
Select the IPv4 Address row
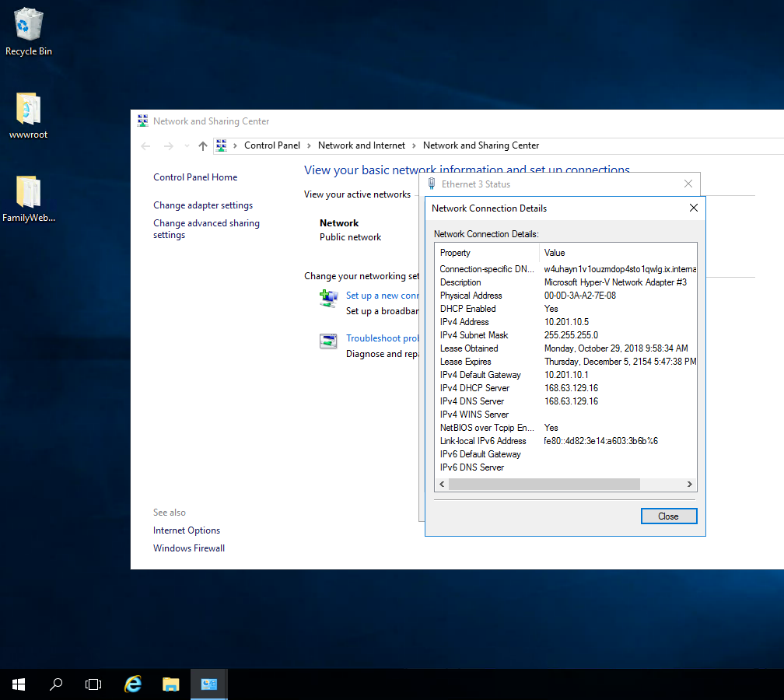(x=464, y=322)
